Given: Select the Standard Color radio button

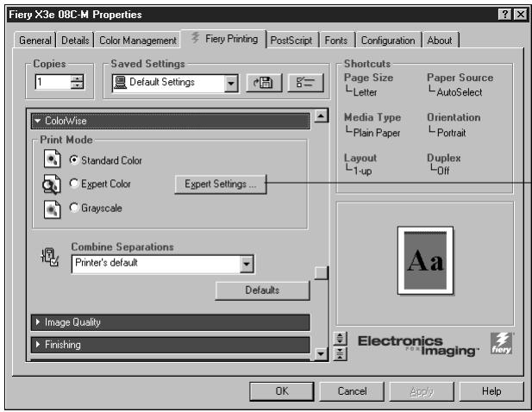Looking at the screenshot, I should coord(74,159).
